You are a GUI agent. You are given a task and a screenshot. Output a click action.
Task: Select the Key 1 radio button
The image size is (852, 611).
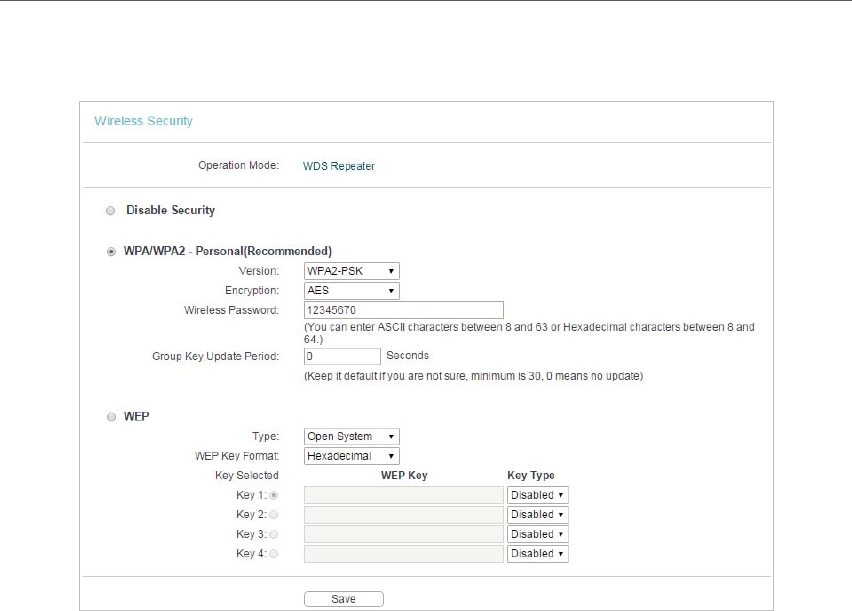click(x=274, y=495)
